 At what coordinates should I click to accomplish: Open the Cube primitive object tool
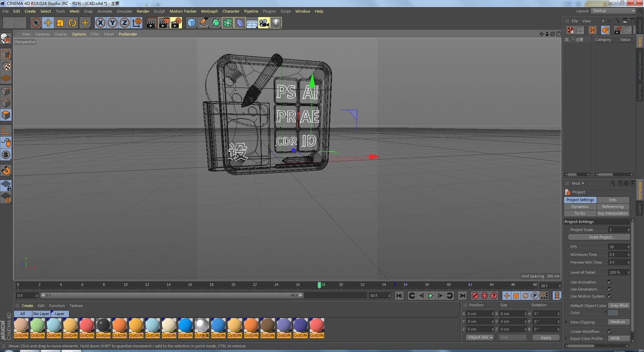pos(192,23)
